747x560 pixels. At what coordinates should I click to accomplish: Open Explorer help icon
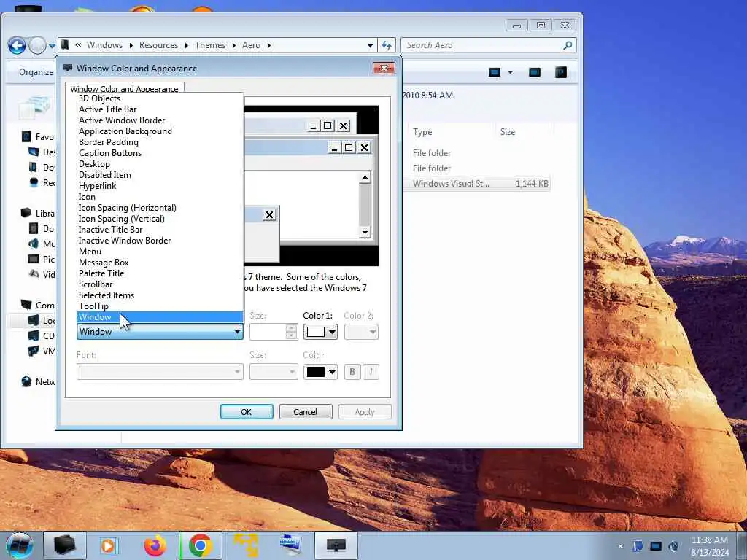[x=561, y=72]
